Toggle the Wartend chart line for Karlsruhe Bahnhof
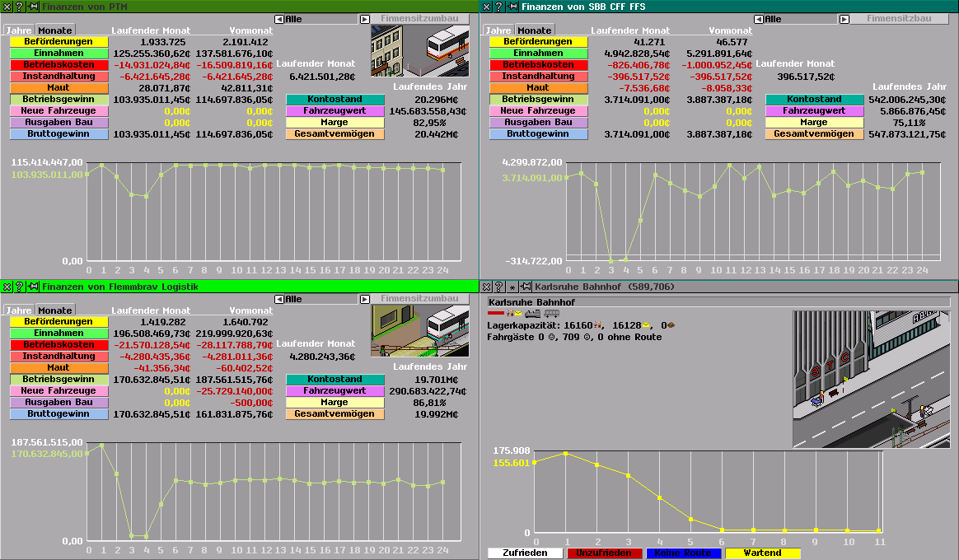This screenshot has height=560, width=959. (762, 553)
